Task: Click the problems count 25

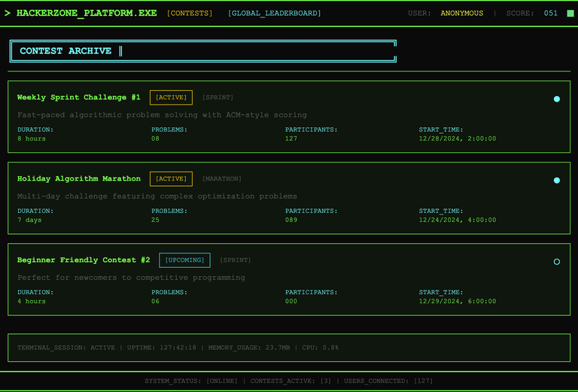Action: 155,220
